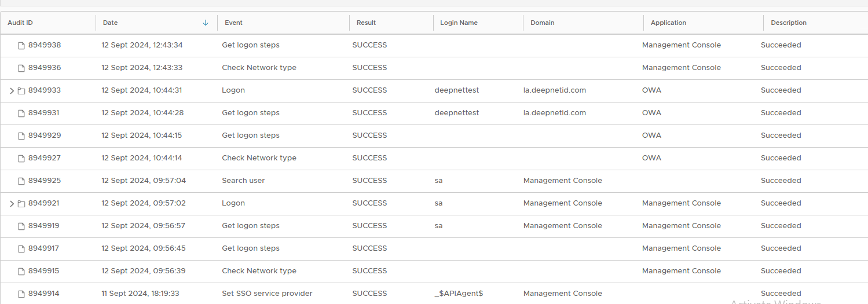Click folder icon for audit 8949933
The height and width of the screenshot is (304, 868).
pyautogui.click(x=21, y=90)
